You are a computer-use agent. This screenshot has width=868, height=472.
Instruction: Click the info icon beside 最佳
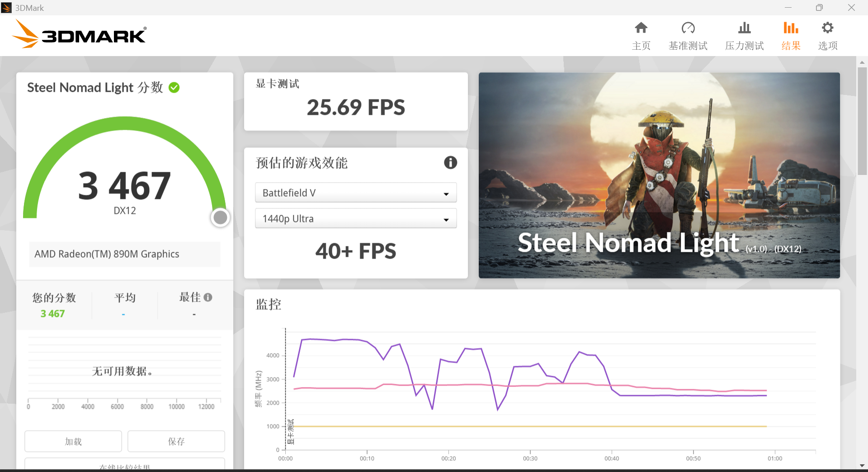(208, 297)
